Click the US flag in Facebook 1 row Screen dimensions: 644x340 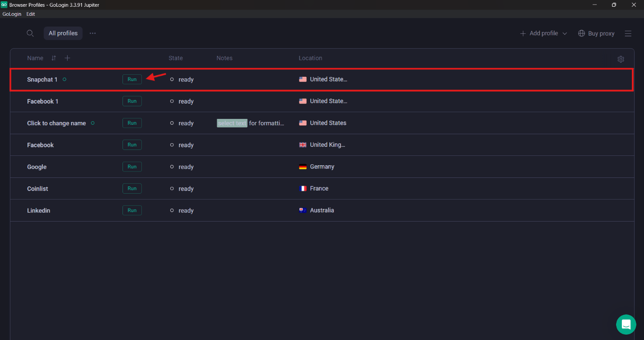[x=303, y=101]
